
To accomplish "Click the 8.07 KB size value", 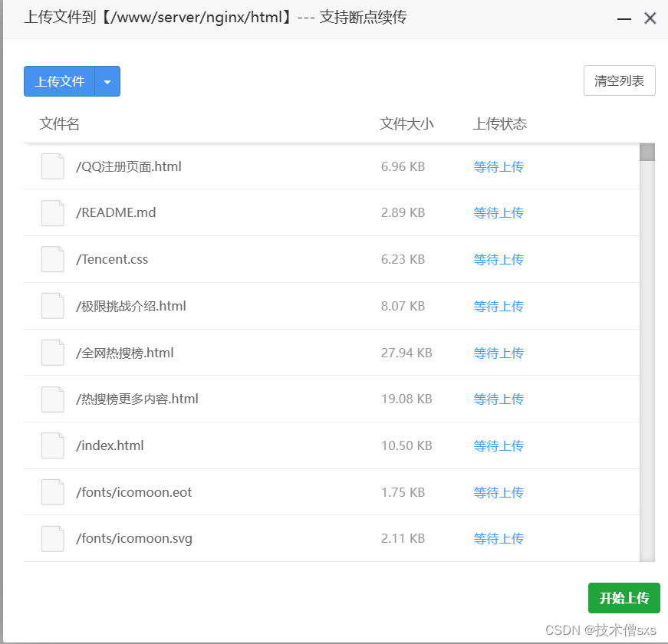I will pos(403,306).
